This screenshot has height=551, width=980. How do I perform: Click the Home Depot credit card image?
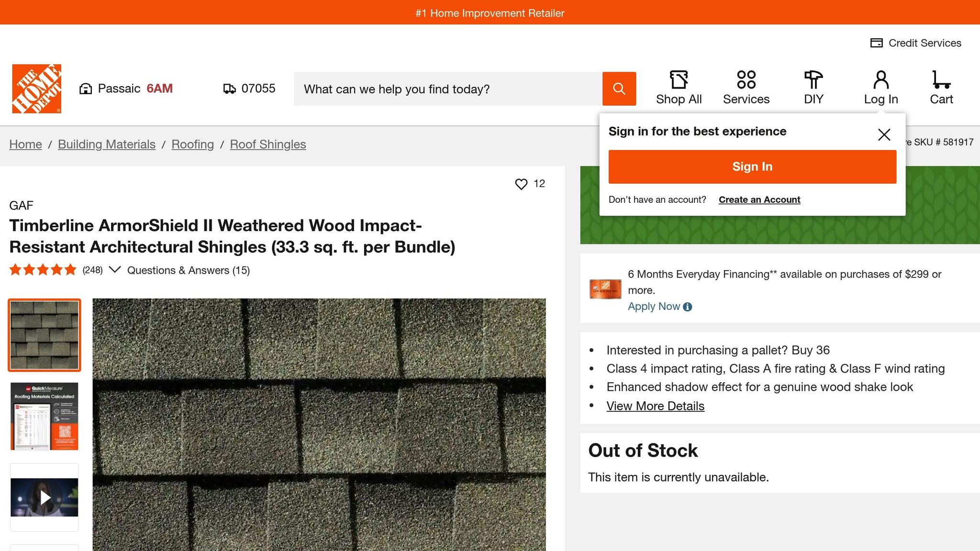605,289
